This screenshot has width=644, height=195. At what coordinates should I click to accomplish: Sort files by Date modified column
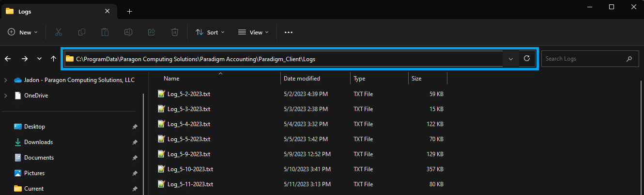pos(302,78)
